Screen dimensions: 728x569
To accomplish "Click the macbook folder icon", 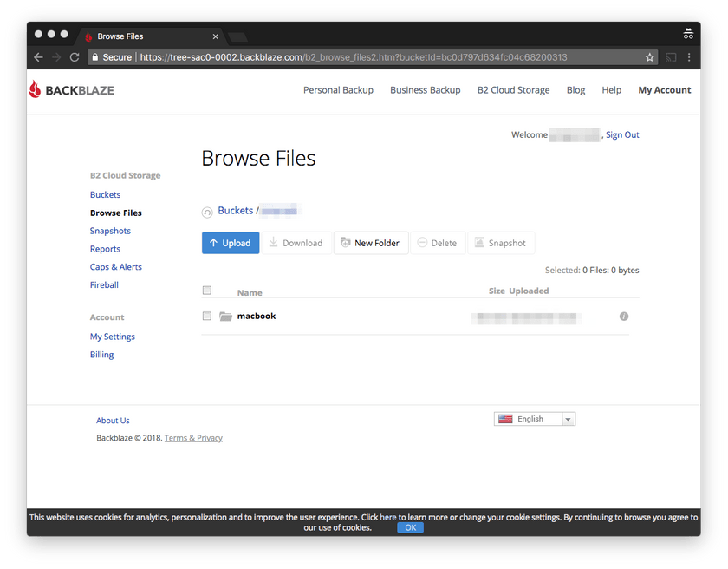I will (x=225, y=317).
